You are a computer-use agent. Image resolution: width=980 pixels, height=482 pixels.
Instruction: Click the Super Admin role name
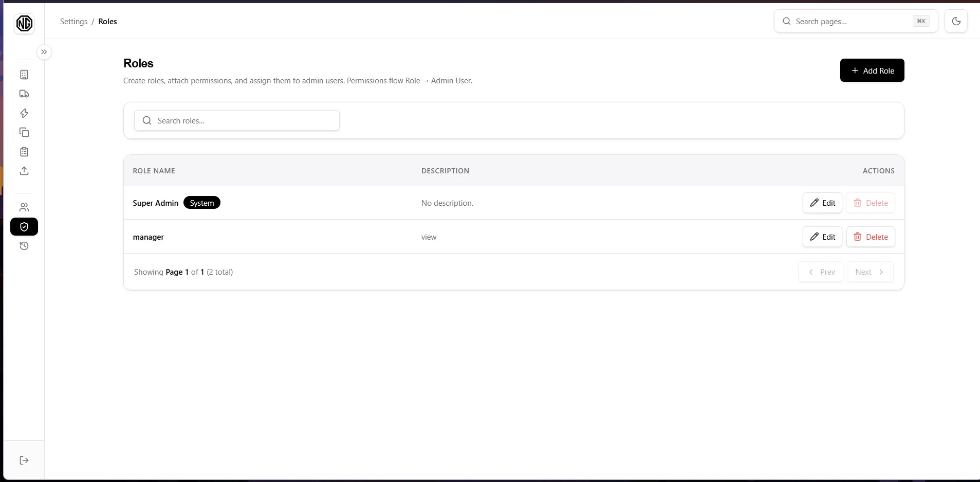156,203
